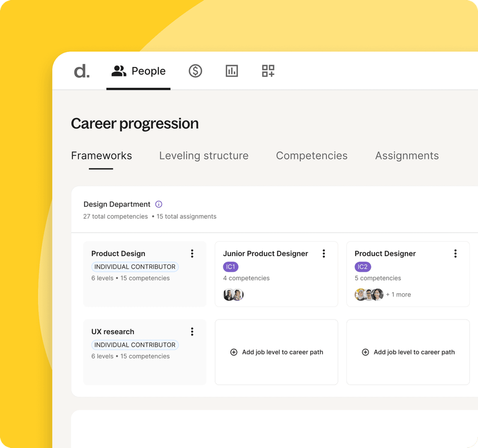Switch to the Leveling structure tab
The image size is (478, 448).
point(204,156)
